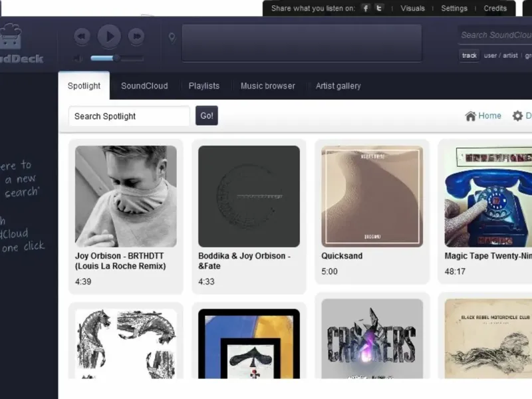
Task: Open the Playlists tab
Action: click(x=204, y=86)
